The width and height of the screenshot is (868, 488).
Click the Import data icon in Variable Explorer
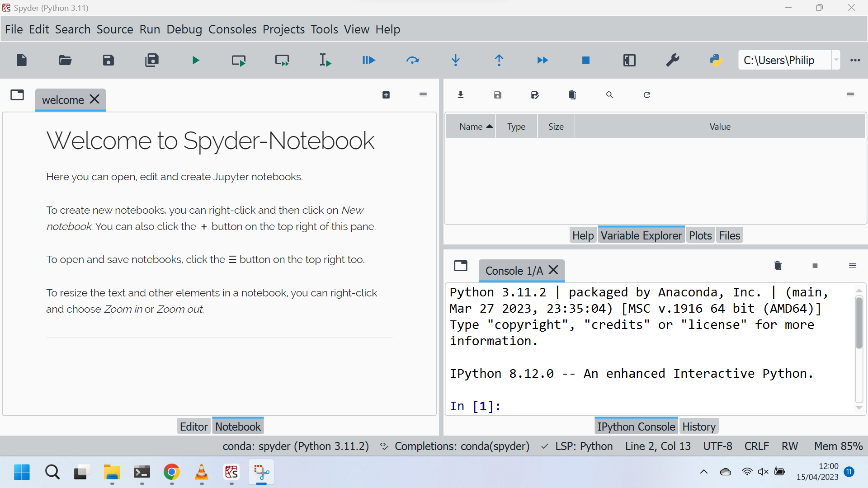[461, 95]
